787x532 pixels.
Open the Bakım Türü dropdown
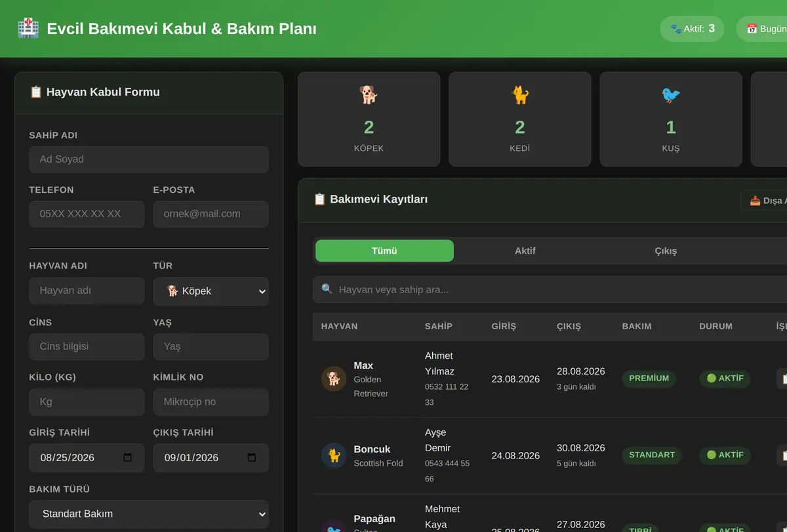(149, 514)
